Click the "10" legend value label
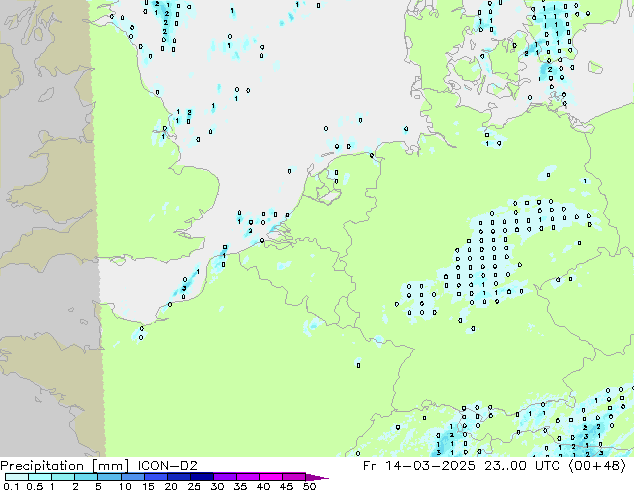Viewport: 634px width, 490px height. [x=125, y=486]
